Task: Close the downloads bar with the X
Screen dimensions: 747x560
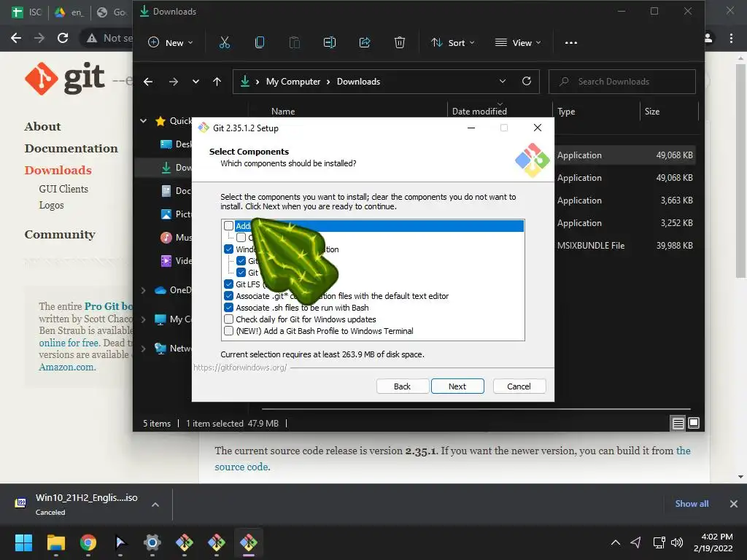Action: 734,504
